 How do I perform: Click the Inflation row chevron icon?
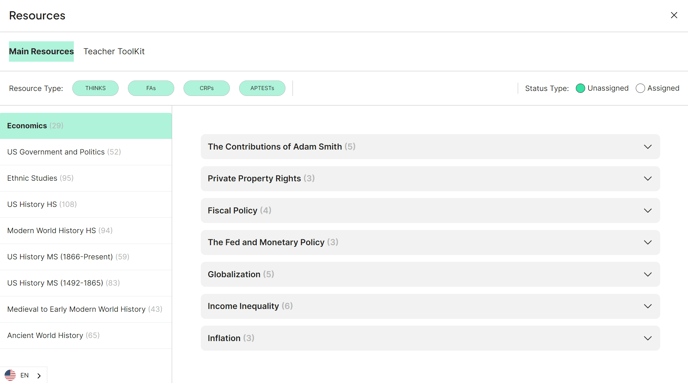click(648, 338)
